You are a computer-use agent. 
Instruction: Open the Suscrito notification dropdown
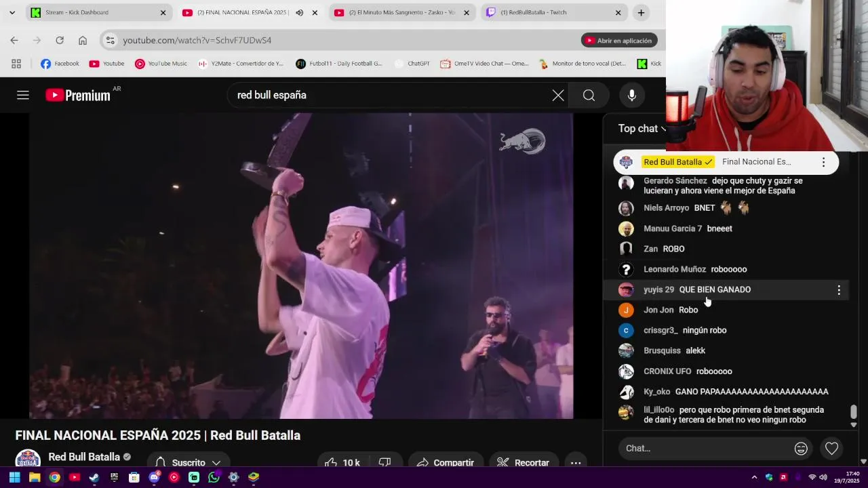(189, 463)
